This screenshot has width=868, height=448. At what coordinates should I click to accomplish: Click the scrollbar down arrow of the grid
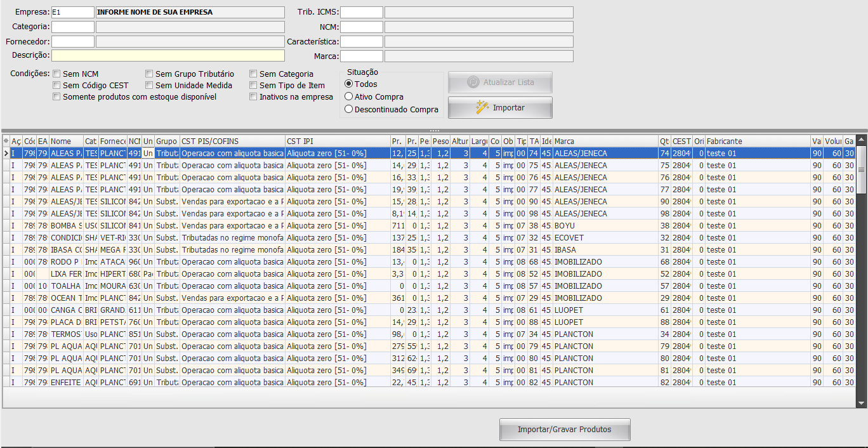[861, 402]
